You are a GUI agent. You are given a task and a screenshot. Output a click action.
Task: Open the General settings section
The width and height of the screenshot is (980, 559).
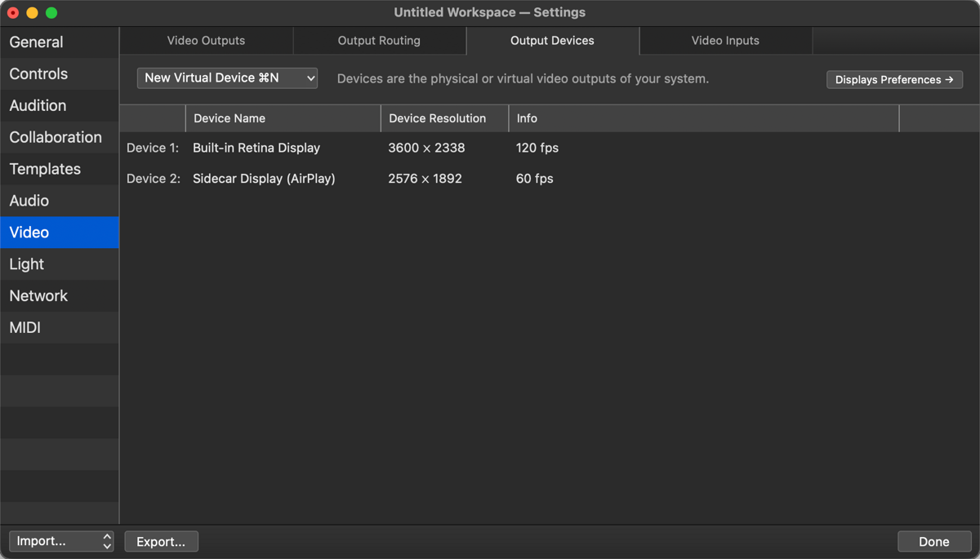[x=60, y=42]
